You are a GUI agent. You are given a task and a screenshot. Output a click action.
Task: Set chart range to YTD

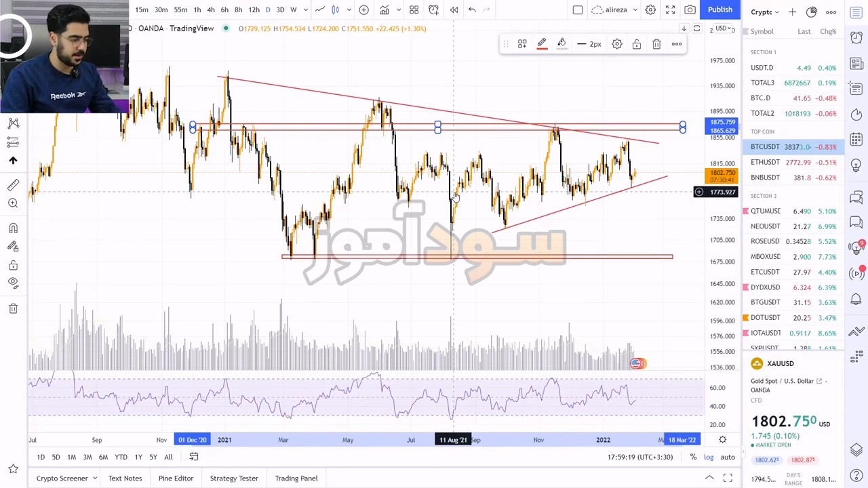(x=121, y=457)
